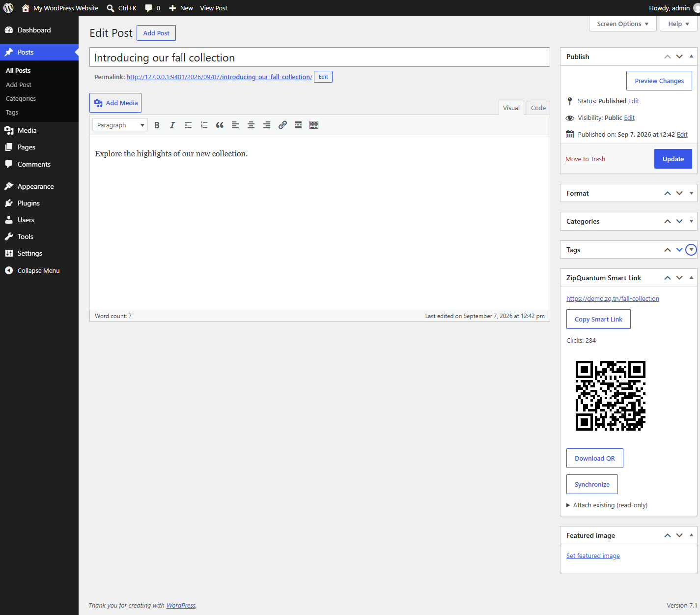
Task: Insert or edit a link
Action: 282,125
